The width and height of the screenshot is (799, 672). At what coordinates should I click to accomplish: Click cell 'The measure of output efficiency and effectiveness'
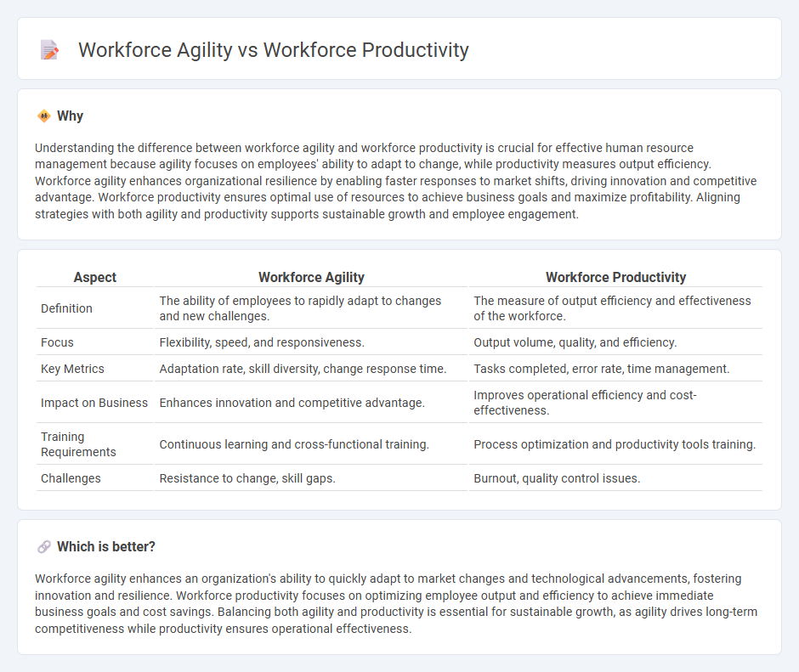coord(615,308)
